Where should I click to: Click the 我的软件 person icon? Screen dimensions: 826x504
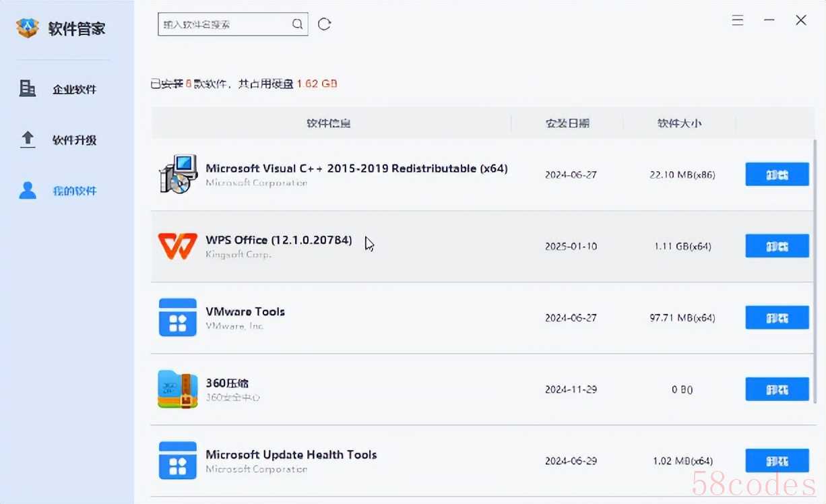click(x=28, y=190)
